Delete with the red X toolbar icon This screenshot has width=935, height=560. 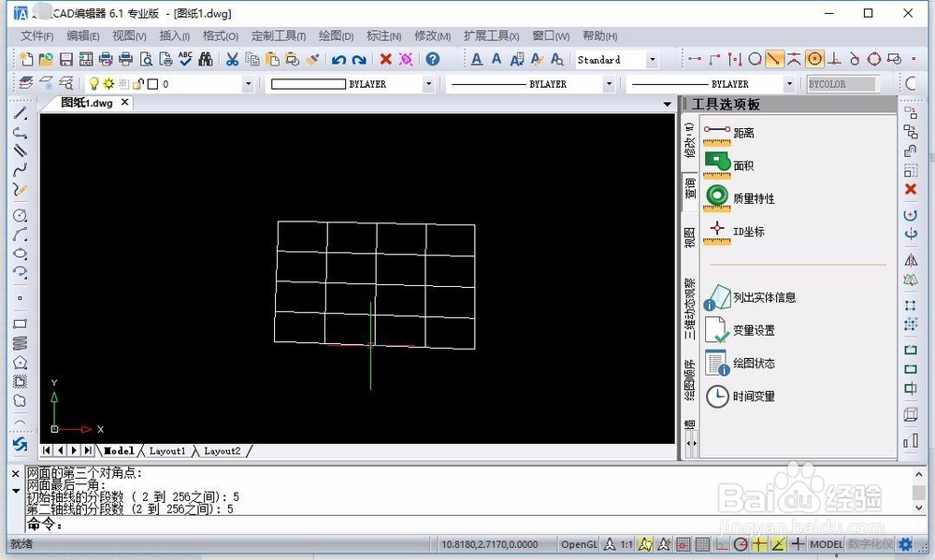386,59
